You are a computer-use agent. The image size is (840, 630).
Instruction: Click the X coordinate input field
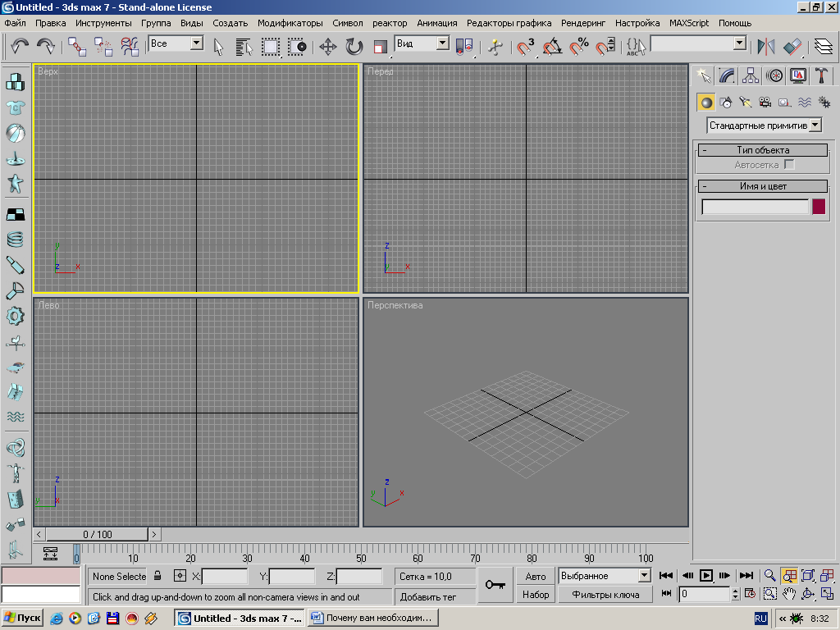point(225,577)
